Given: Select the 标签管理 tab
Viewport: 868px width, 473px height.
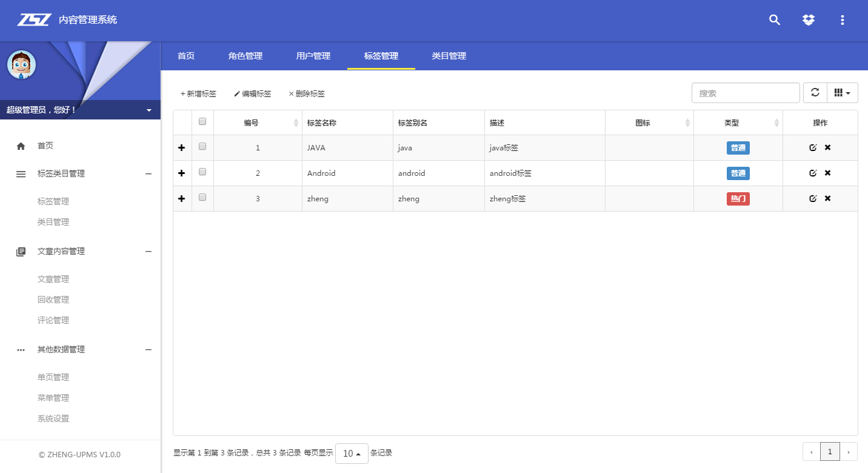Looking at the screenshot, I should pos(381,56).
